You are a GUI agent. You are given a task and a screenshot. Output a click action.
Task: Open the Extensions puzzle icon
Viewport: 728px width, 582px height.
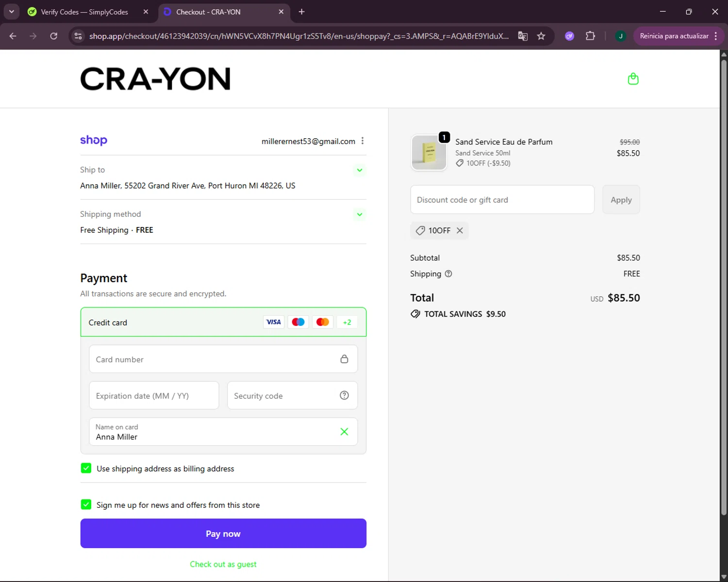(x=590, y=36)
